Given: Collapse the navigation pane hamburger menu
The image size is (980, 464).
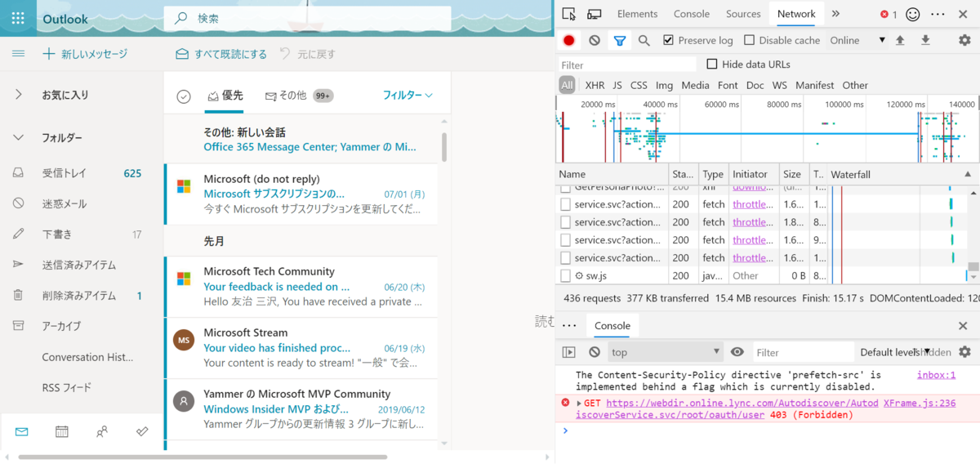Looking at the screenshot, I should click(x=18, y=54).
